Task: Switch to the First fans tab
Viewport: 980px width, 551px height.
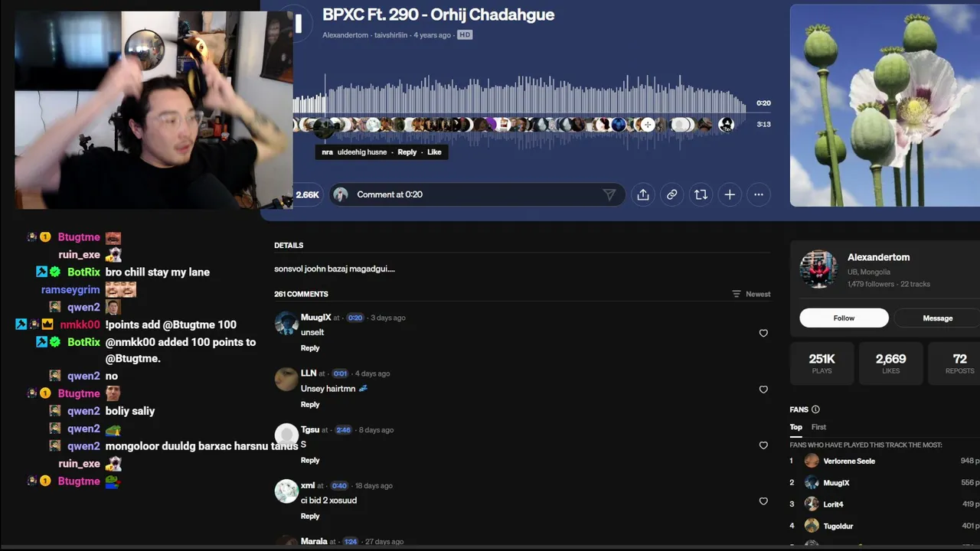Action: click(818, 427)
